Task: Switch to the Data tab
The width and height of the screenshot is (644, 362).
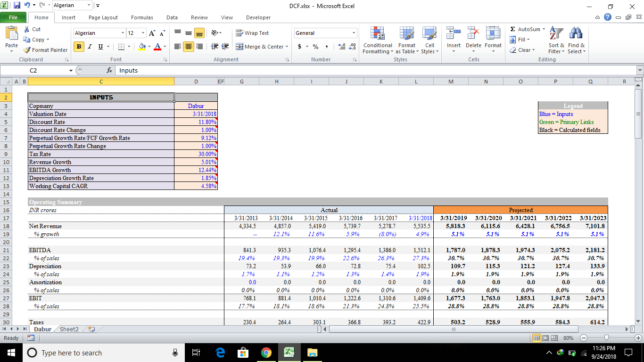Action: [x=172, y=17]
